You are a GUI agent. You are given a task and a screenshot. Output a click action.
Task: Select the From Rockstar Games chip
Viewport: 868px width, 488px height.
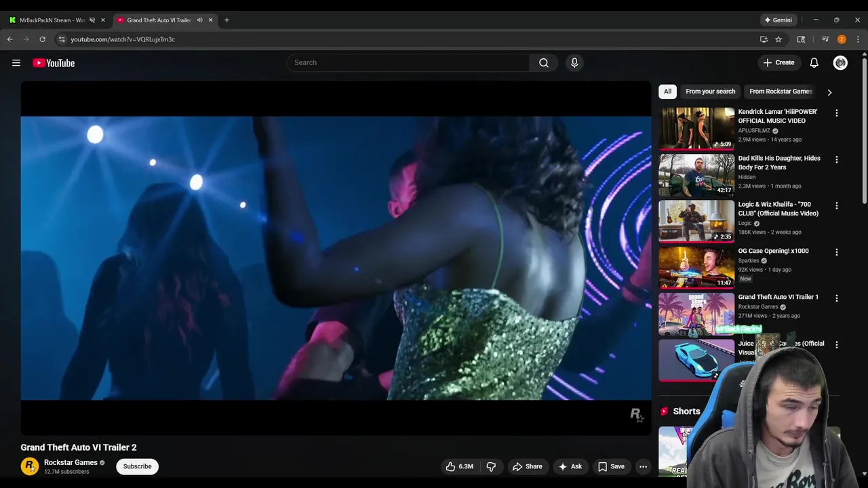point(781,91)
